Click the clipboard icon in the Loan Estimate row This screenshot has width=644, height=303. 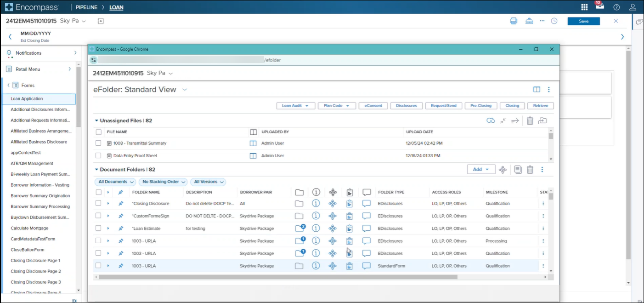(350, 229)
